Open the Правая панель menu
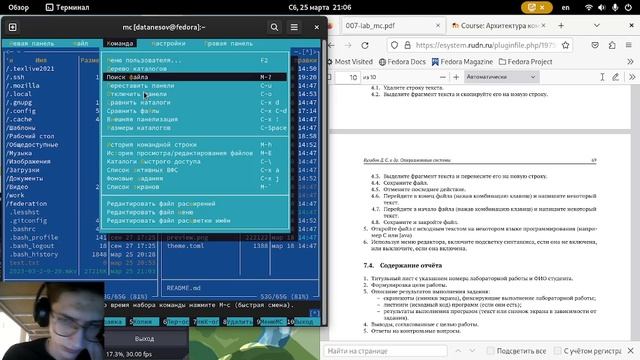The width and height of the screenshot is (640, 360). 229,43
